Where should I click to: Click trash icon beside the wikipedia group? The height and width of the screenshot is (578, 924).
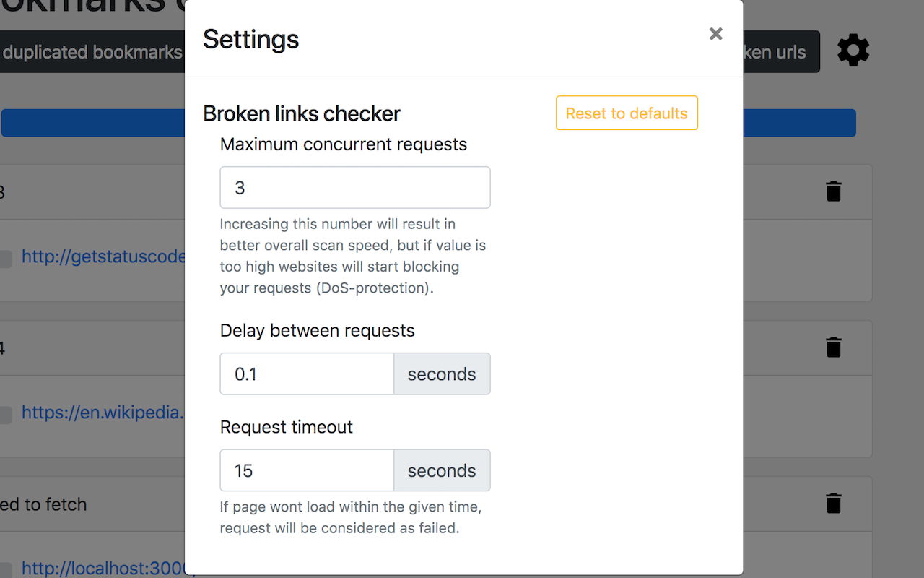(834, 348)
